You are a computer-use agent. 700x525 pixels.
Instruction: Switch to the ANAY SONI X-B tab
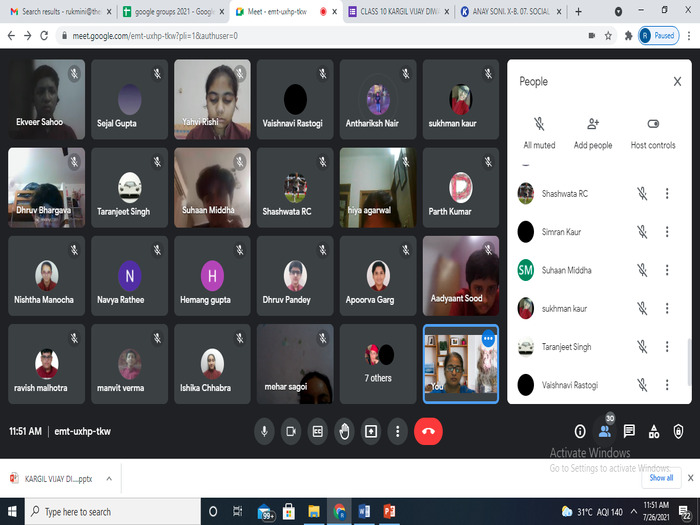511,12
